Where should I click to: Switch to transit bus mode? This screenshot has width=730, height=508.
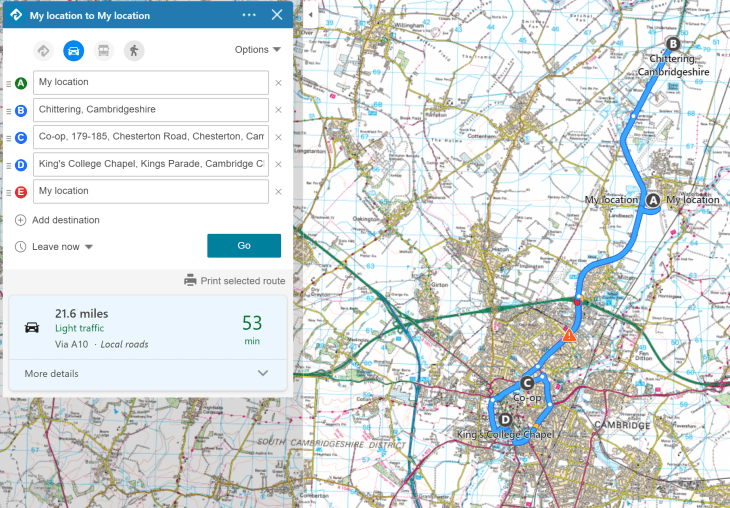tap(103, 51)
